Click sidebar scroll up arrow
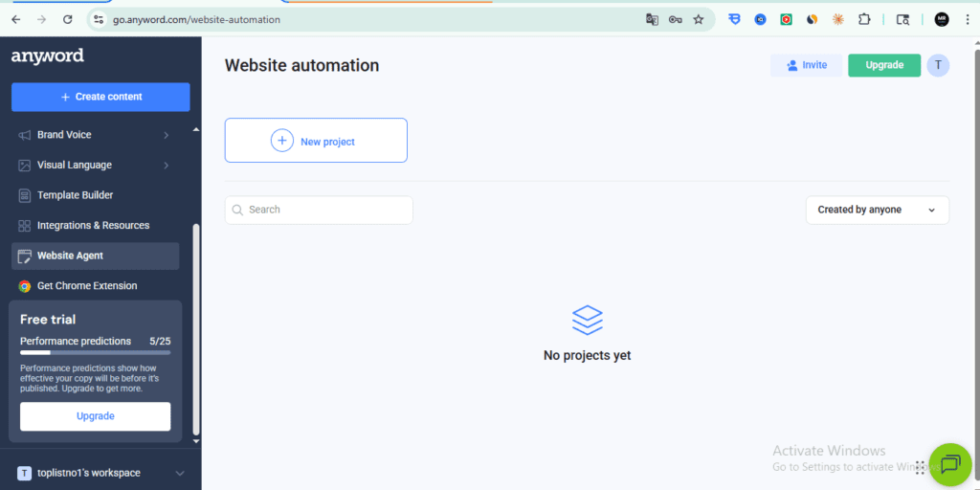980x490 pixels. pyautogui.click(x=196, y=129)
